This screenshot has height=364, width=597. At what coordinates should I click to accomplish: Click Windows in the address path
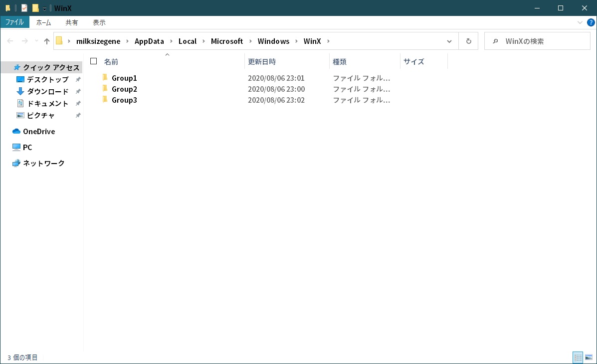click(273, 41)
